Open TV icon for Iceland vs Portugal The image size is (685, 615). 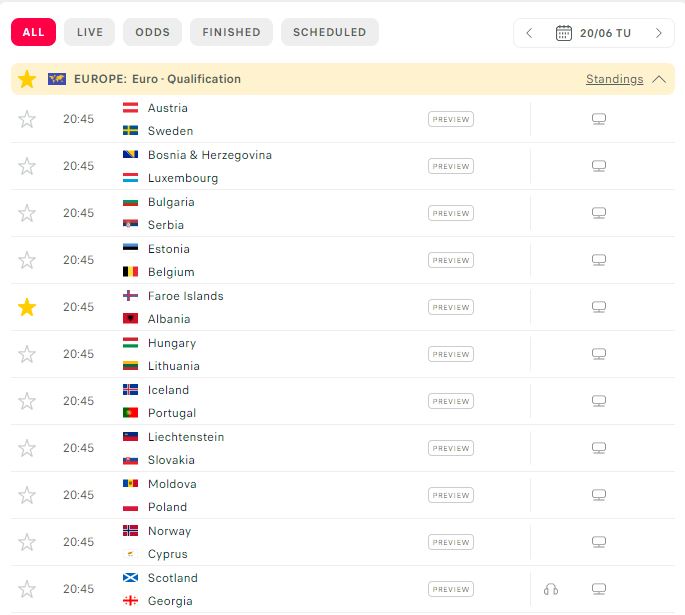coord(599,401)
